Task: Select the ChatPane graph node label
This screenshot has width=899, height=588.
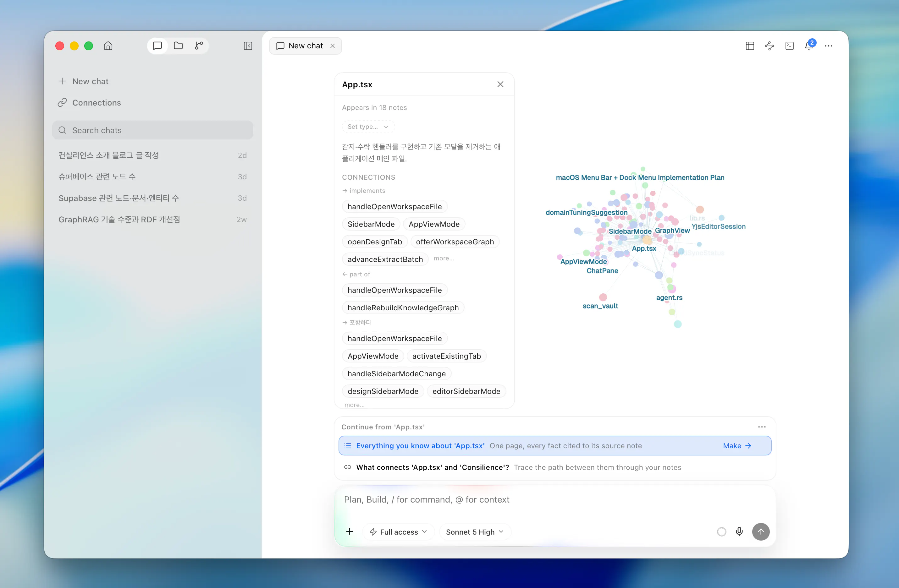Action: (x=602, y=271)
